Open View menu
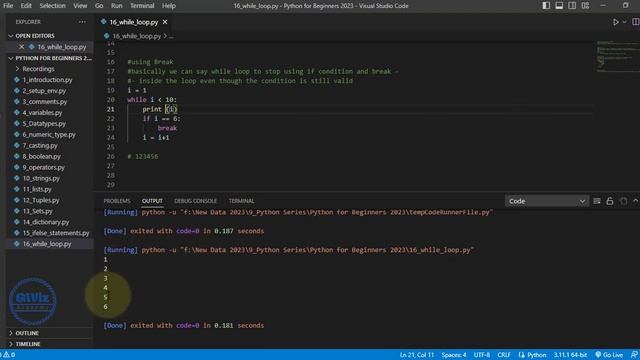Image resolution: width=640 pixels, height=360 pixels. pyautogui.click(x=80, y=6)
